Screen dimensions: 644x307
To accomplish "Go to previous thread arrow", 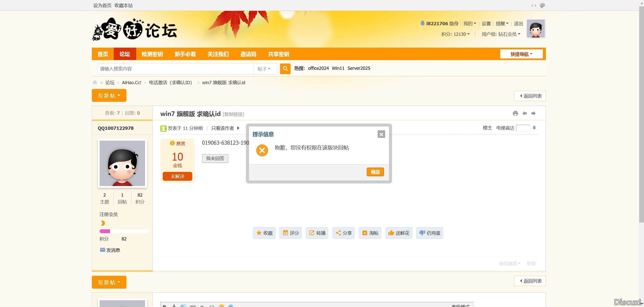I will tap(524, 113).
